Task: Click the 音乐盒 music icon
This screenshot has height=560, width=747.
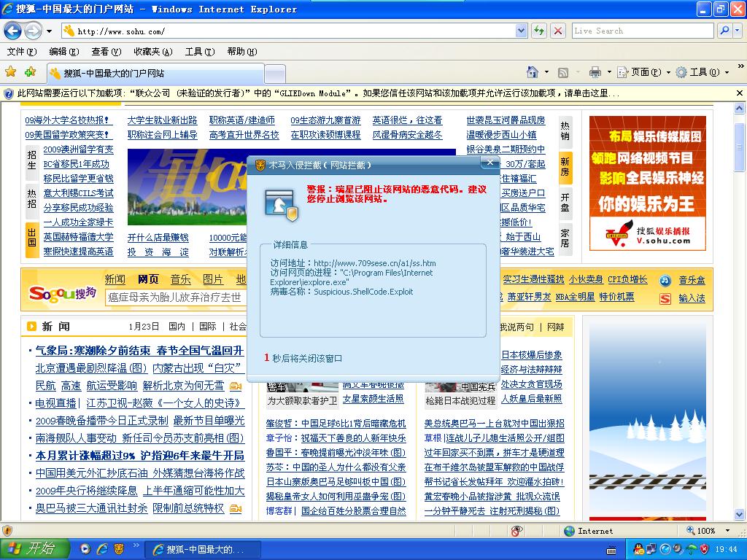Action: click(x=665, y=281)
